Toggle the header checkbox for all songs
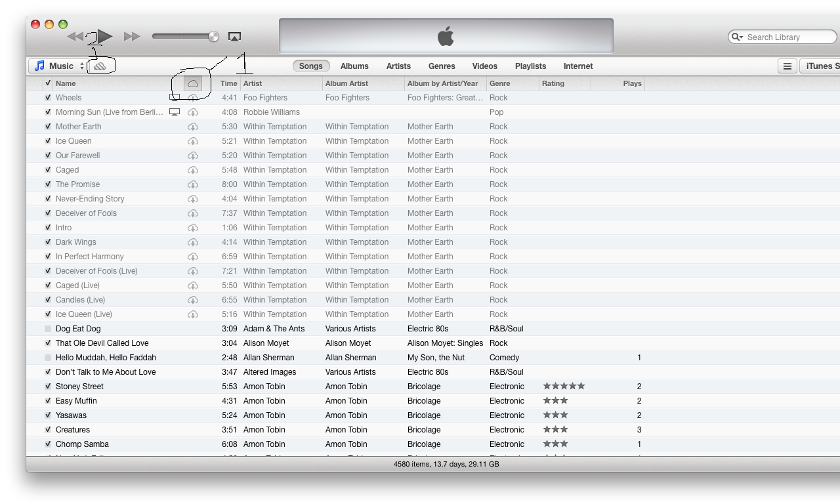840x504 pixels. (48, 83)
